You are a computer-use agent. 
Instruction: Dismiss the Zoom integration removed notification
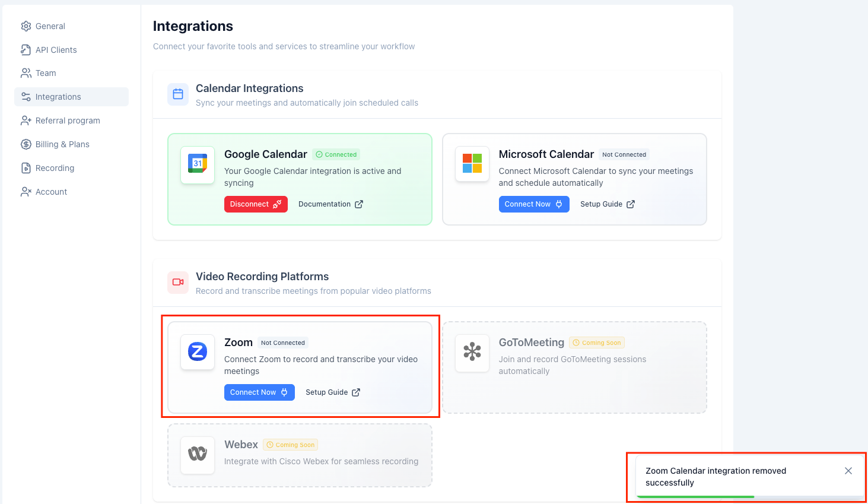(848, 471)
